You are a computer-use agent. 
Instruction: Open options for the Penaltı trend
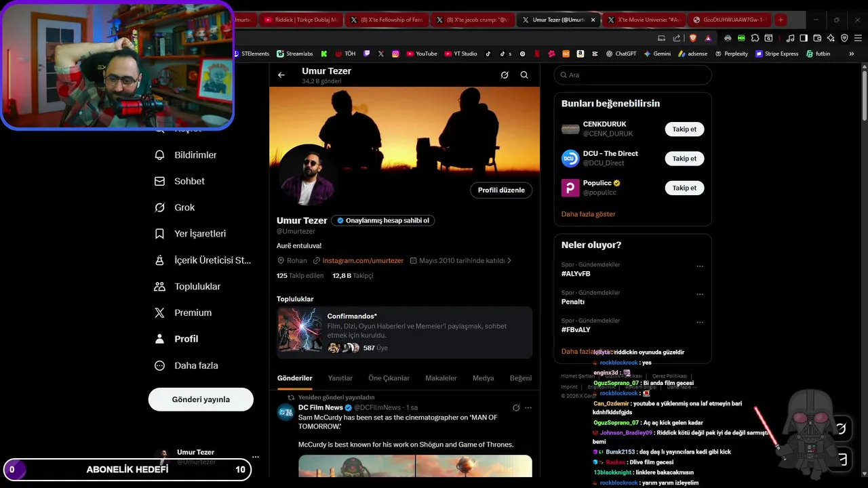click(700, 295)
